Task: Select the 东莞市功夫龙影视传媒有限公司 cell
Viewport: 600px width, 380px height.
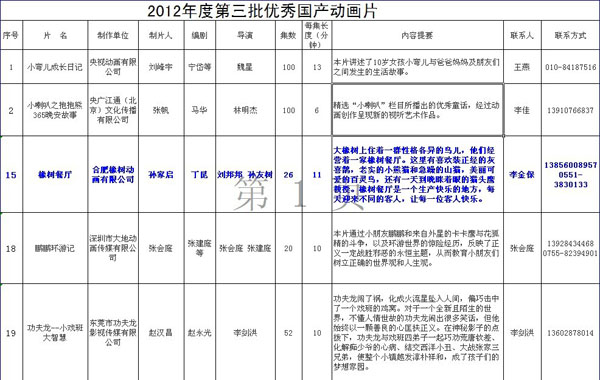Action: tap(113, 332)
